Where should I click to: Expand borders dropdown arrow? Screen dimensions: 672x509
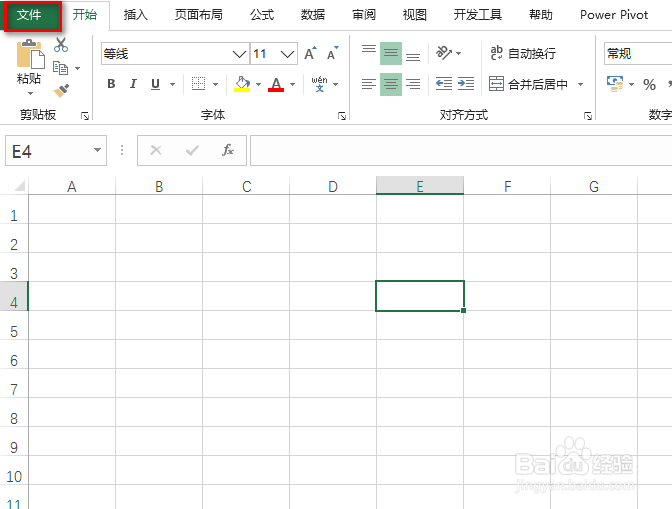(x=215, y=84)
